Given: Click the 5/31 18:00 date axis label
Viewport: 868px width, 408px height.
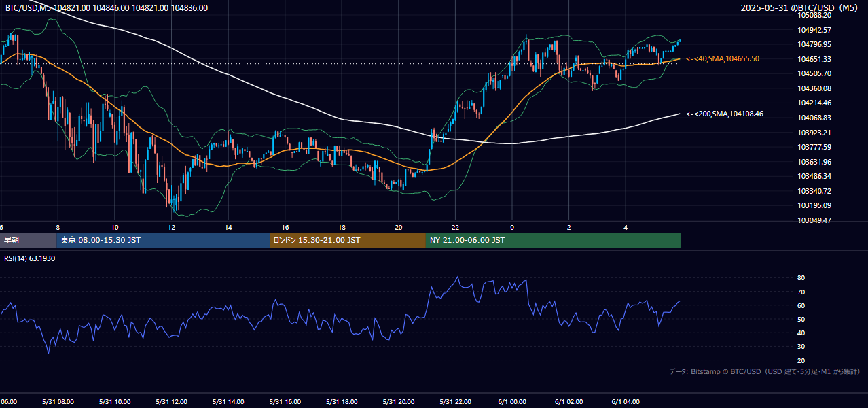Looking at the screenshot, I should tap(342, 401).
